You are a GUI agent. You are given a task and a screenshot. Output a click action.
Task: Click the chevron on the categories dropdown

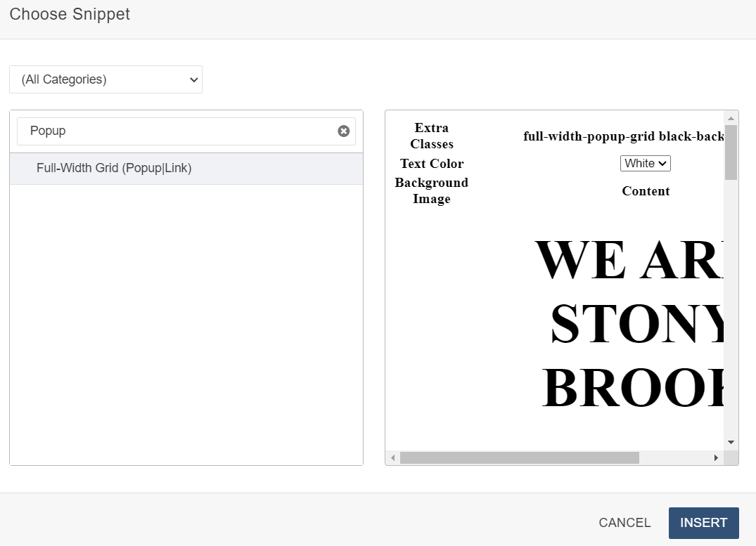click(194, 79)
